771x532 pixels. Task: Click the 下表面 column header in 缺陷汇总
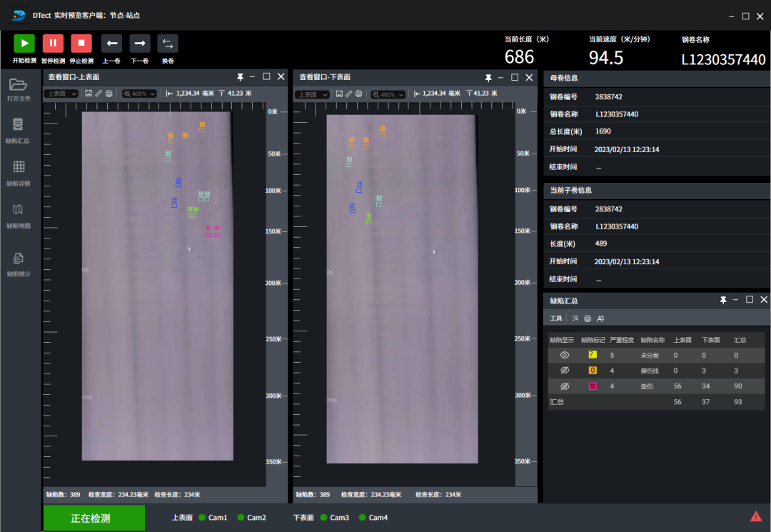click(x=711, y=340)
